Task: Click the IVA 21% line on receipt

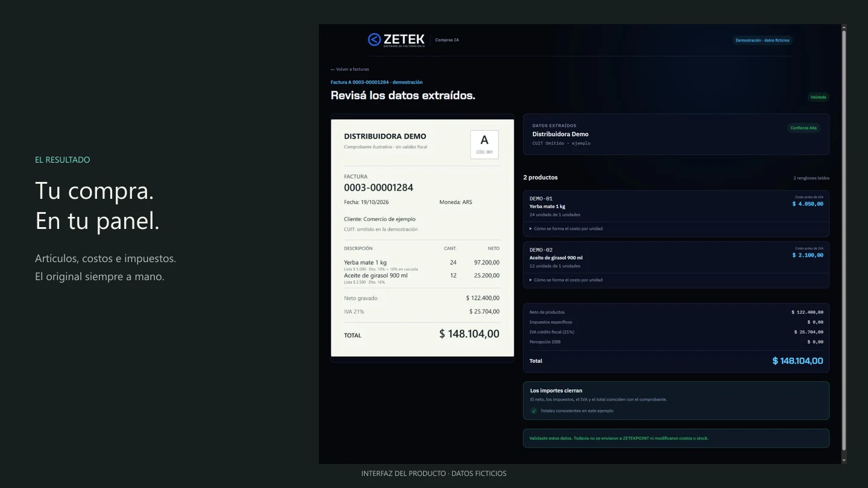Action: point(422,311)
